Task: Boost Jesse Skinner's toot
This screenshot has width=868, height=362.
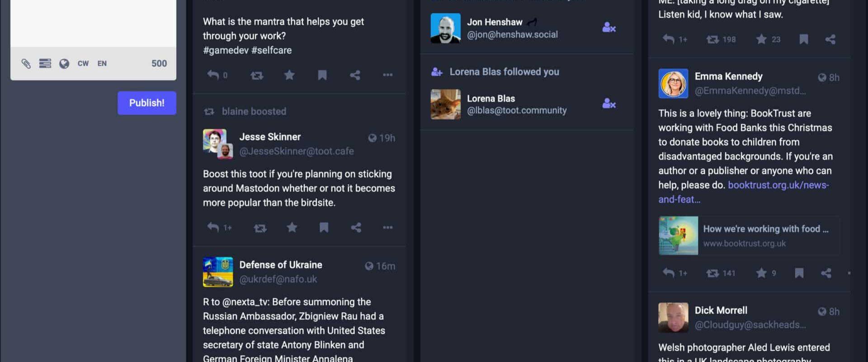Action: [x=260, y=228]
